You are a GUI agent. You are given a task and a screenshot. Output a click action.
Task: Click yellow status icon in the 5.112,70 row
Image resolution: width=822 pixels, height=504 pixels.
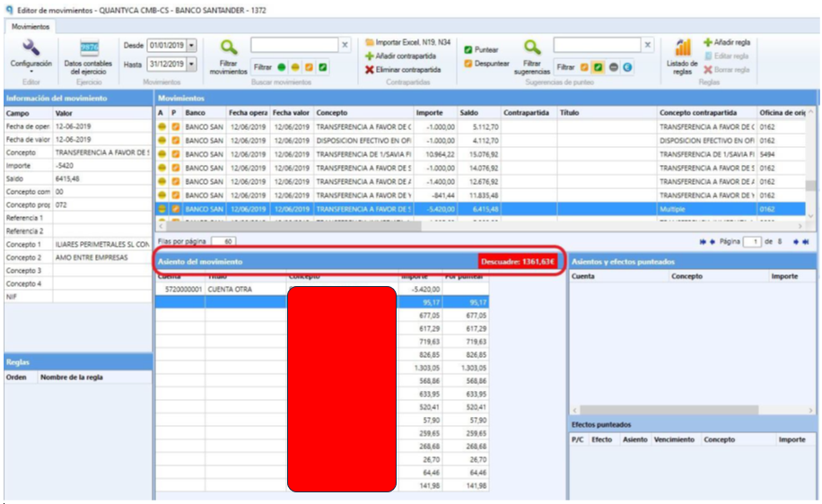[162, 126]
